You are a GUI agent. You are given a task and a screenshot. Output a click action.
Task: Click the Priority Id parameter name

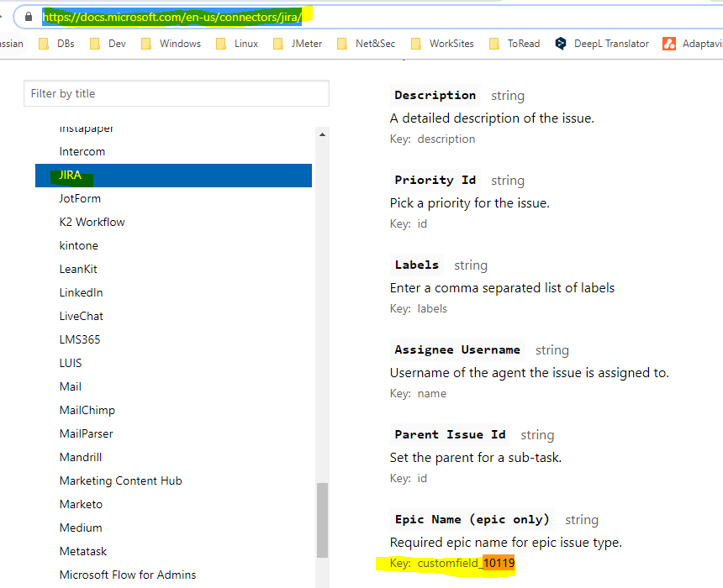[435, 180]
